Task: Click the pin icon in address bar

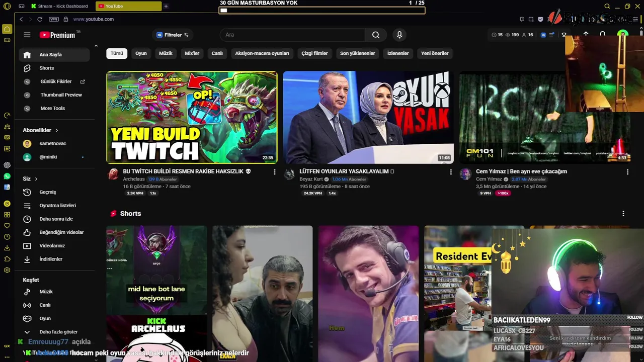Action: coord(522,19)
